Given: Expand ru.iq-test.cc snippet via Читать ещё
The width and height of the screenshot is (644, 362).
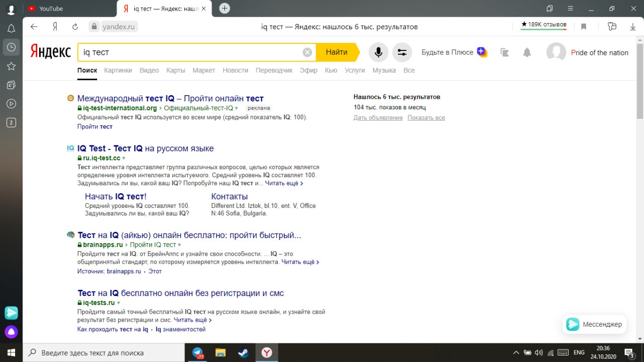Looking at the screenshot, I should point(284,183).
